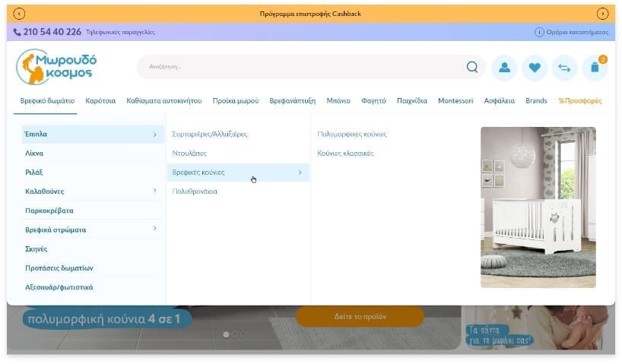Open the product compare arrows icon

click(564, 68)
